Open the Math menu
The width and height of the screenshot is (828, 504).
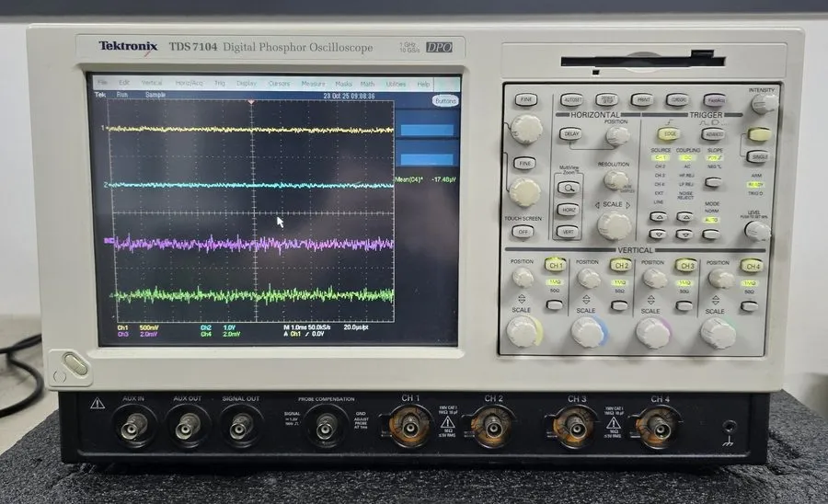367,84
